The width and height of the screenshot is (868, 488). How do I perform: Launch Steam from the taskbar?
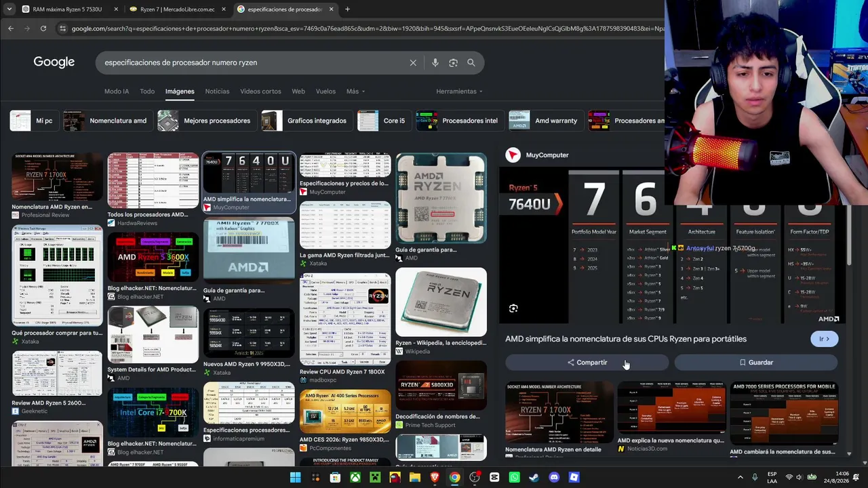534,478
